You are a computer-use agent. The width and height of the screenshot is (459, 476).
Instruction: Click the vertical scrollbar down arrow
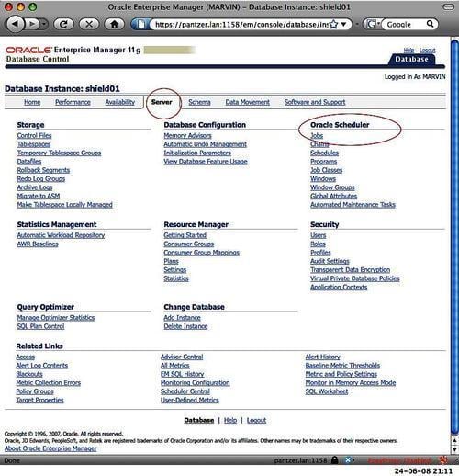[454, 449]
